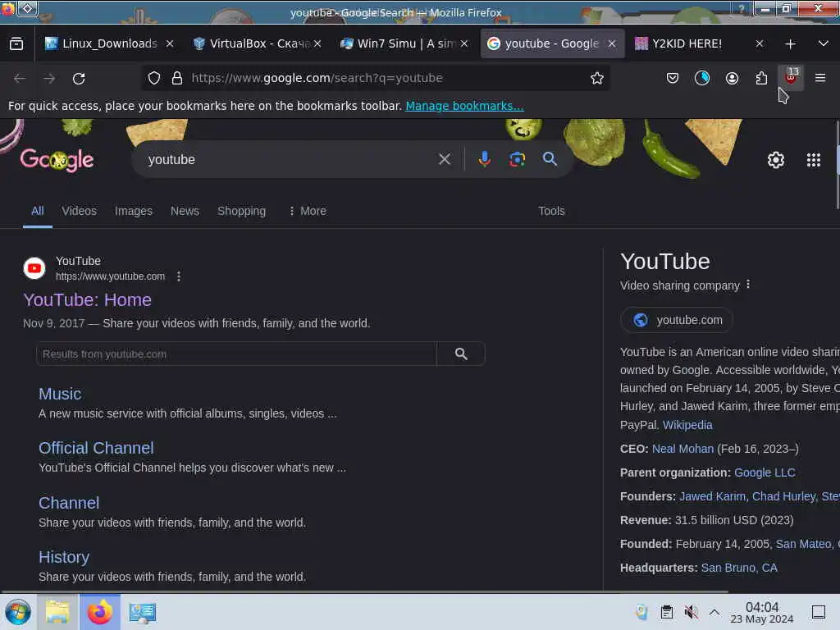Open Neal Mohan CEO link

(682, 449)
